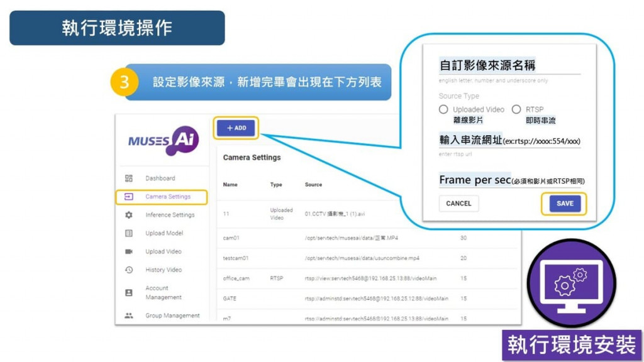
Task: Click the Type column header
Action: (x=276, y=185)
